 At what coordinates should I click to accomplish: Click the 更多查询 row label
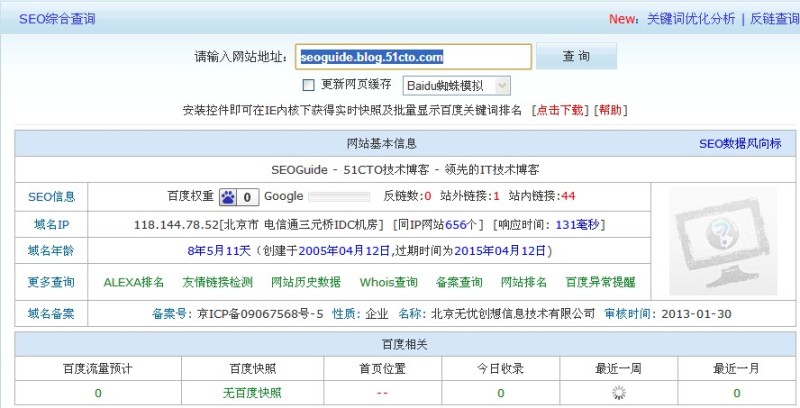pos(51,282)
